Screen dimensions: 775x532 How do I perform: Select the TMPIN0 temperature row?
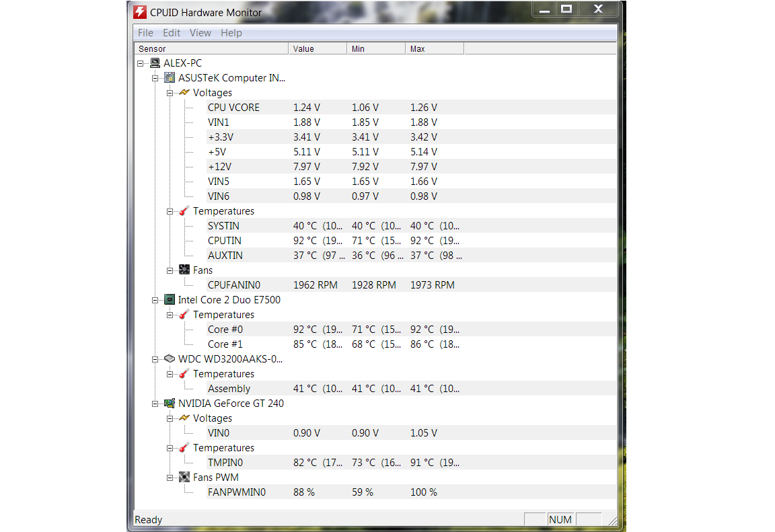411,462
